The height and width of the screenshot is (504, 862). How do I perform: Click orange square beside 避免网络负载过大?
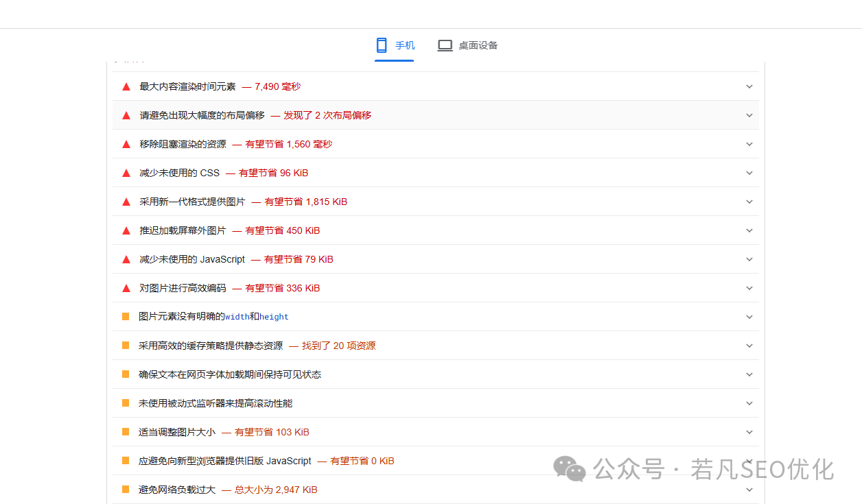coord(126,490)
